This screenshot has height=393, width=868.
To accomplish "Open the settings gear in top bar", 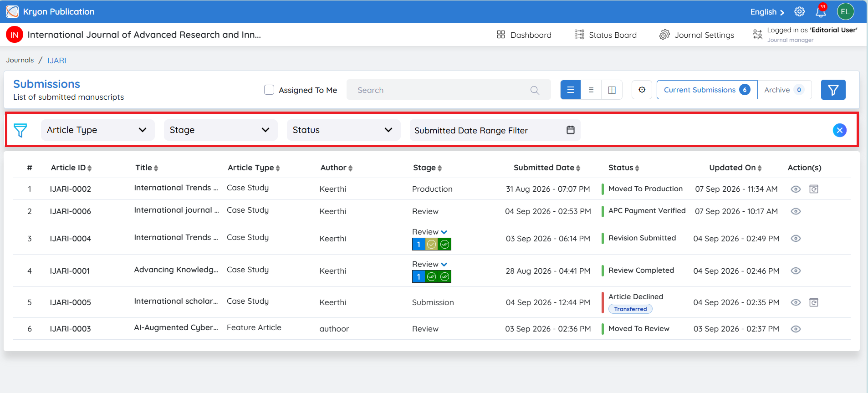I will (x=799, y=12).
